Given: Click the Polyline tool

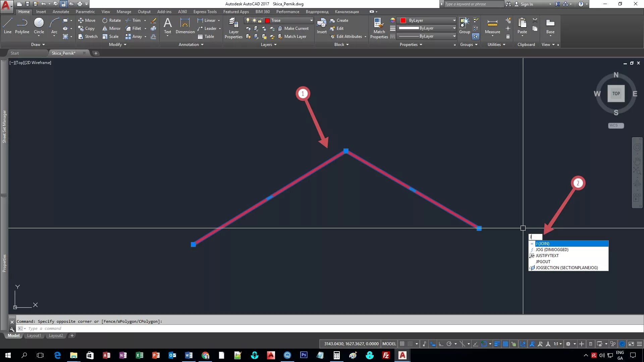Looking at the screenshot, I should pos(22,25).
